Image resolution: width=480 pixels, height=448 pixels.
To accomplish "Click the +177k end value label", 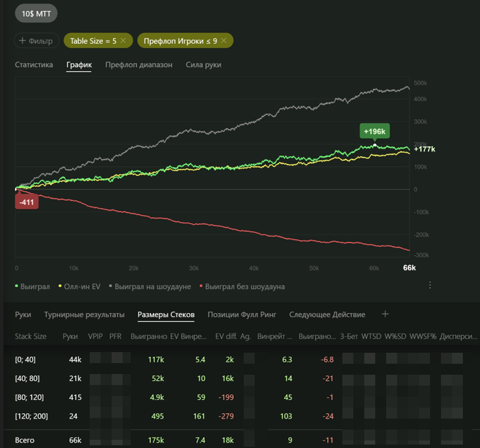I will point(424,149).
